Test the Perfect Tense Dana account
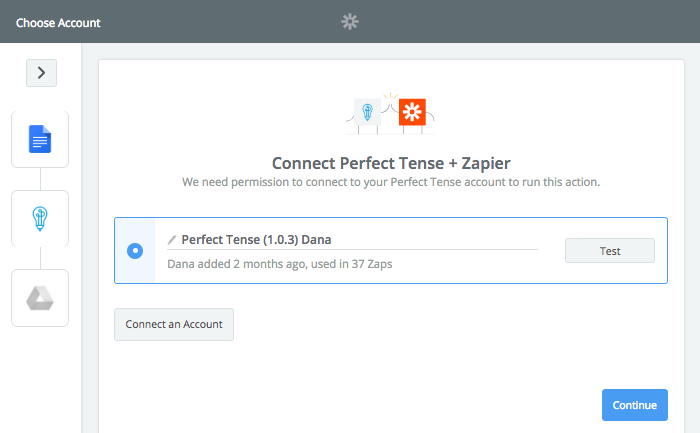The width and height of the screenshot is (700, 433). click(x=610, y=251)
